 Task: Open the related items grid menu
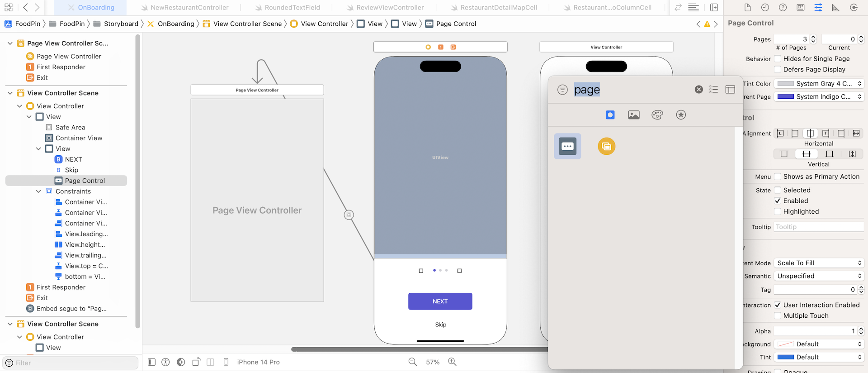(9, 7)
